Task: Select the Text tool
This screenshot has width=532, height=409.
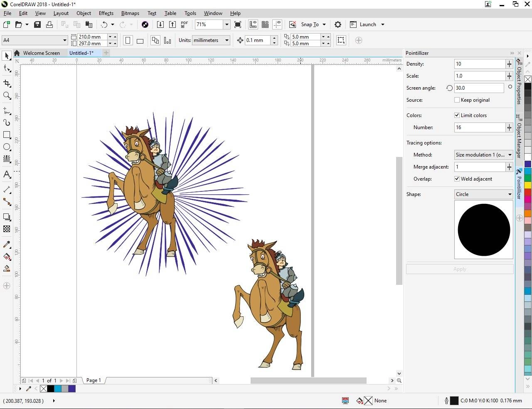Action: (x=7, y=174)
